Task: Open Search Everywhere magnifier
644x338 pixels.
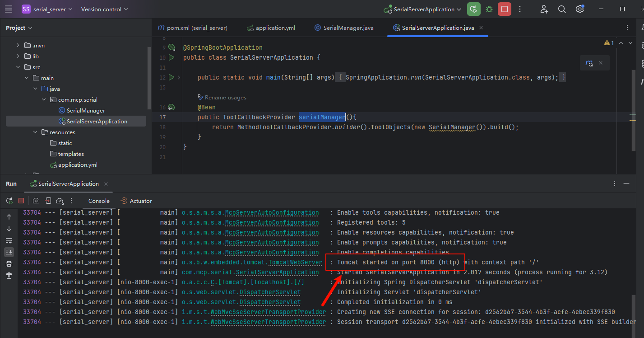Action: [562, 9]
